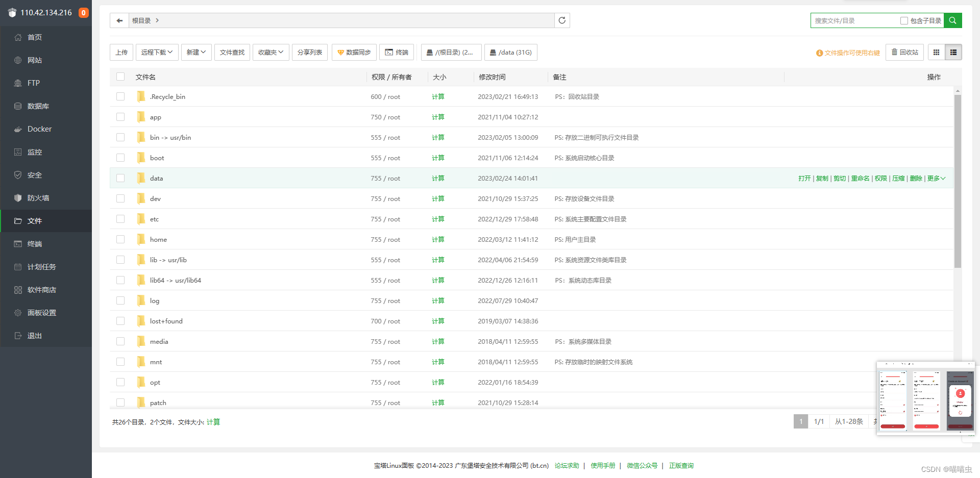Open the 分享列表 share list
Screen dimensions: 980x478
310,52
